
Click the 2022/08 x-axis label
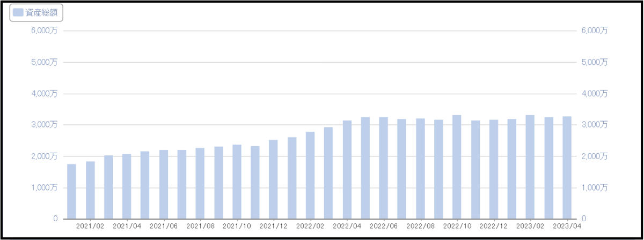tap(420, 227)
